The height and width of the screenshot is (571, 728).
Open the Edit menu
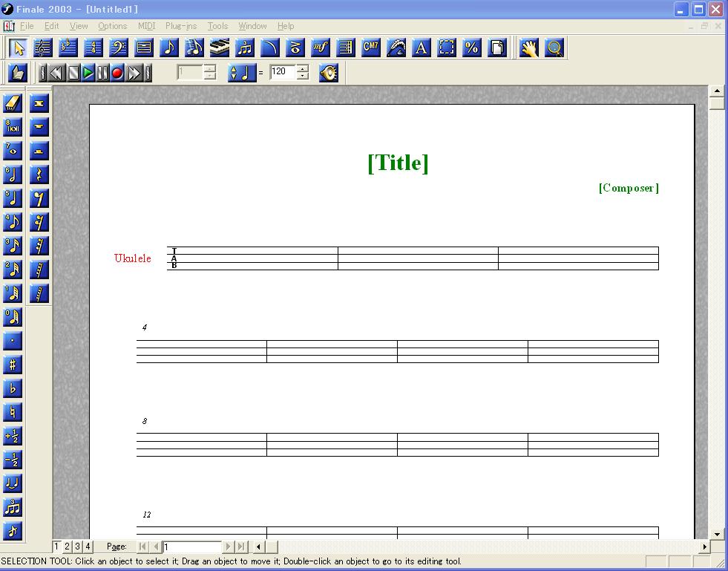pos(51,26)
